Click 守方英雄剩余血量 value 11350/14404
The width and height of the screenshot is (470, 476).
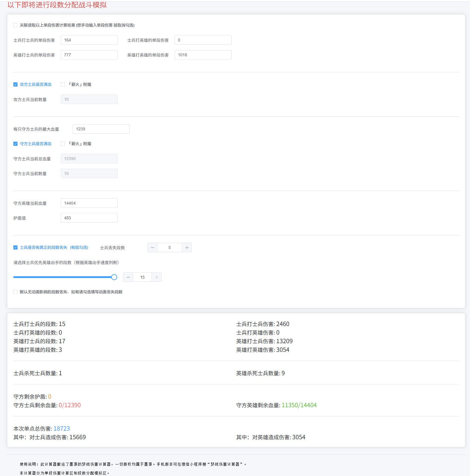299,405
